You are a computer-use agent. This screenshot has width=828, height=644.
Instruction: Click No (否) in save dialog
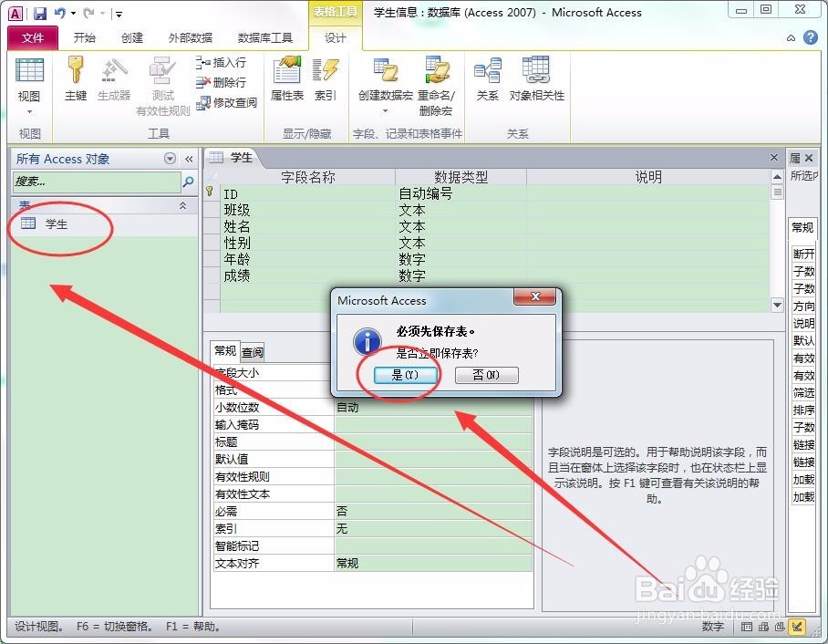[x=486, y=375]
